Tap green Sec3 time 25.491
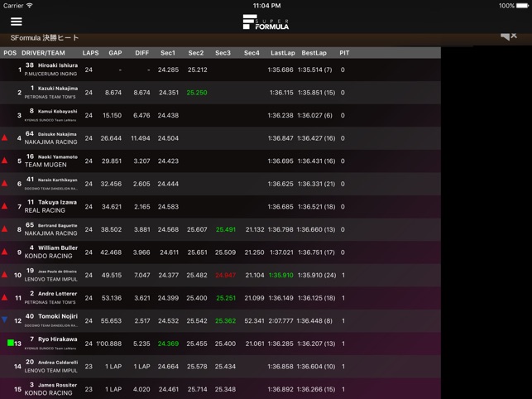 click(226, 229)
